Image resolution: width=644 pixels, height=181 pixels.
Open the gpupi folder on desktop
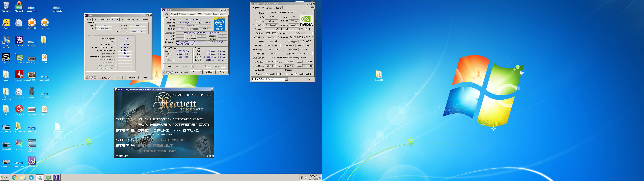click(x=6, y=76)
